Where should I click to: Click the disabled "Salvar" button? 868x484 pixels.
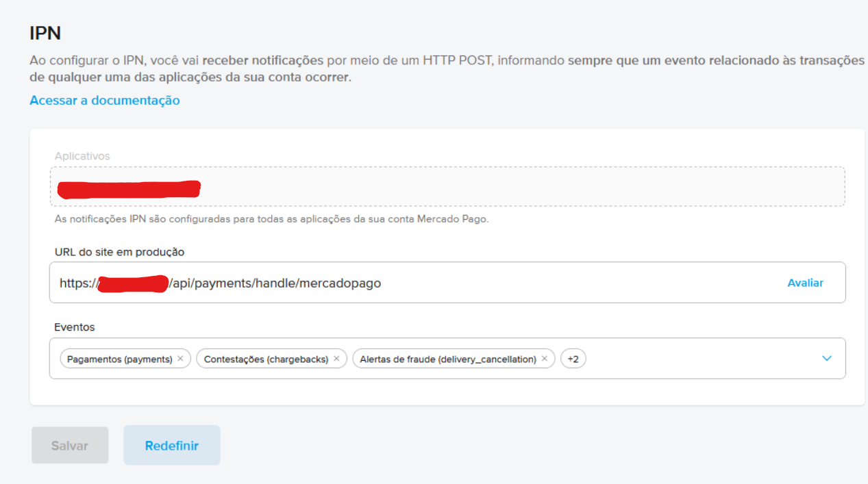click(x=69, y=445)
